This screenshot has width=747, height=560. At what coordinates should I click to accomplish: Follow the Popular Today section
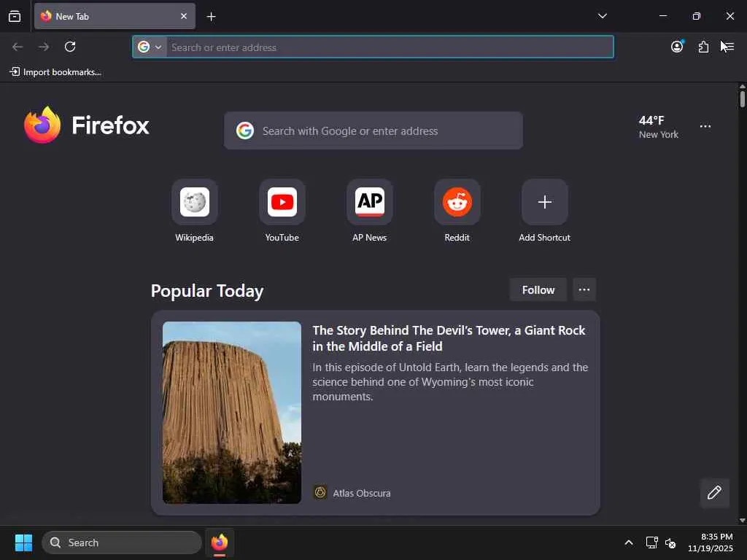click(538, 290)
